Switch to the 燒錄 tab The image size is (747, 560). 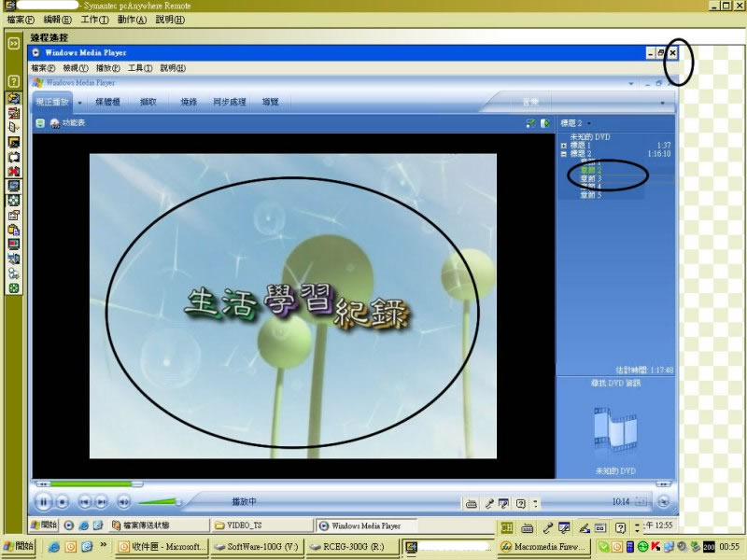[x=189, y=102]
